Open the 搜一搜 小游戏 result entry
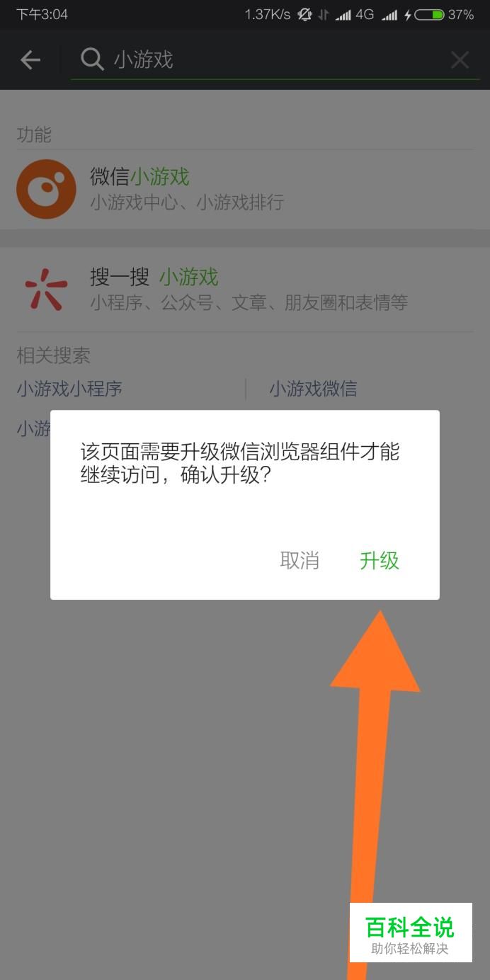Screen dimensions: 490x980 [245, 290]
